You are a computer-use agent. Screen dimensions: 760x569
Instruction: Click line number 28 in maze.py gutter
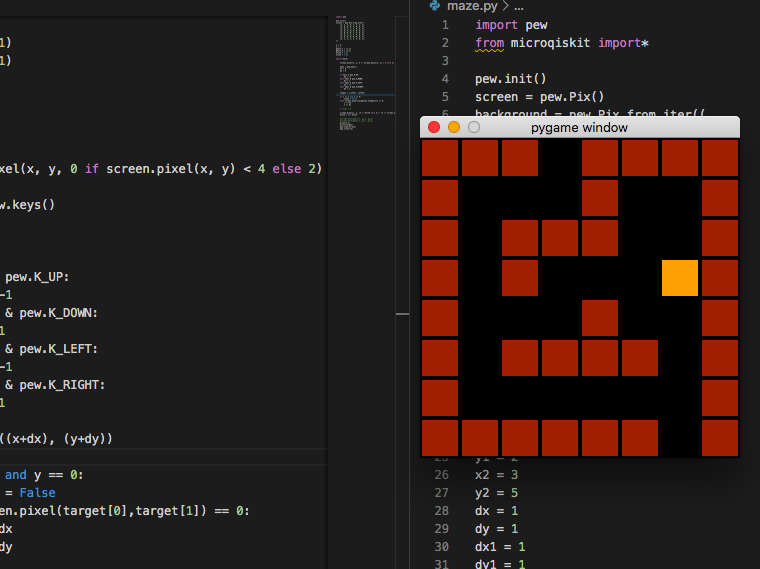point(442,510)
